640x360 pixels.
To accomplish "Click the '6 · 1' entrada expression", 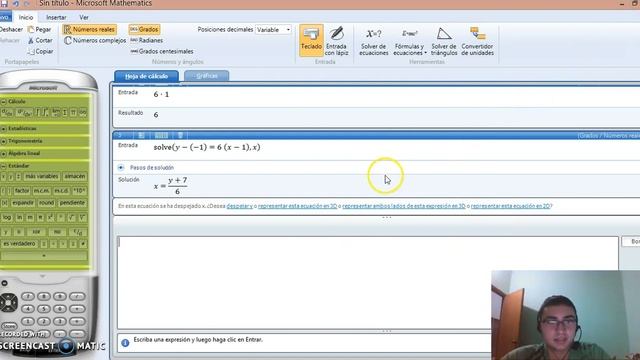I will 161,94.
